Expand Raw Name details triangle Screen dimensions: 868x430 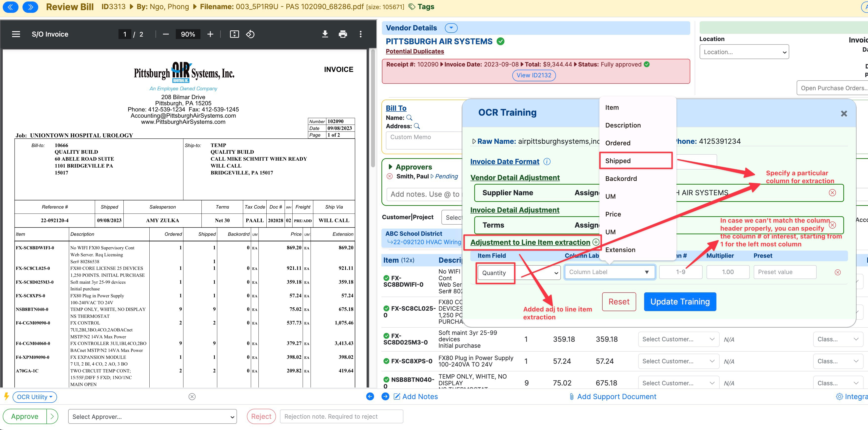coord(474,141)
